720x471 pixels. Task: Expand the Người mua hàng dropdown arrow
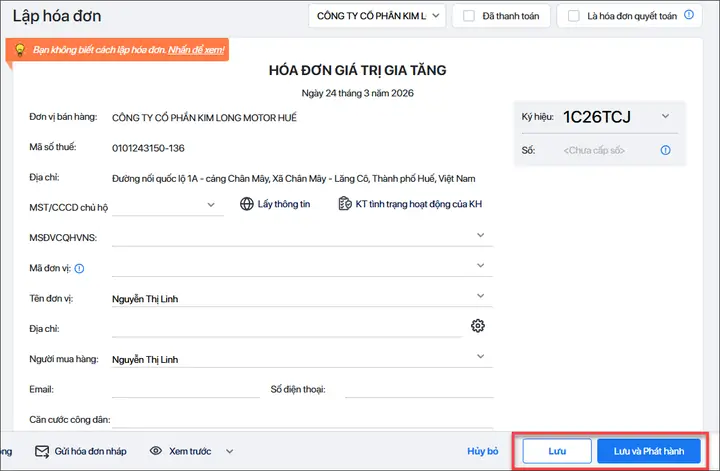pyautogui.click(x=480, y=356)
